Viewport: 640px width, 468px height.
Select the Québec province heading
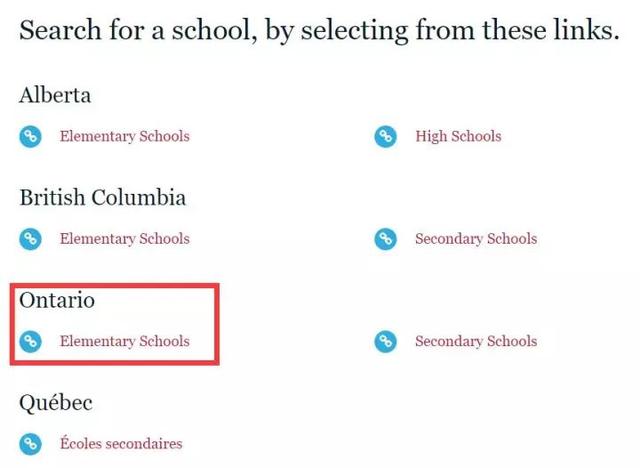(56, 403)
